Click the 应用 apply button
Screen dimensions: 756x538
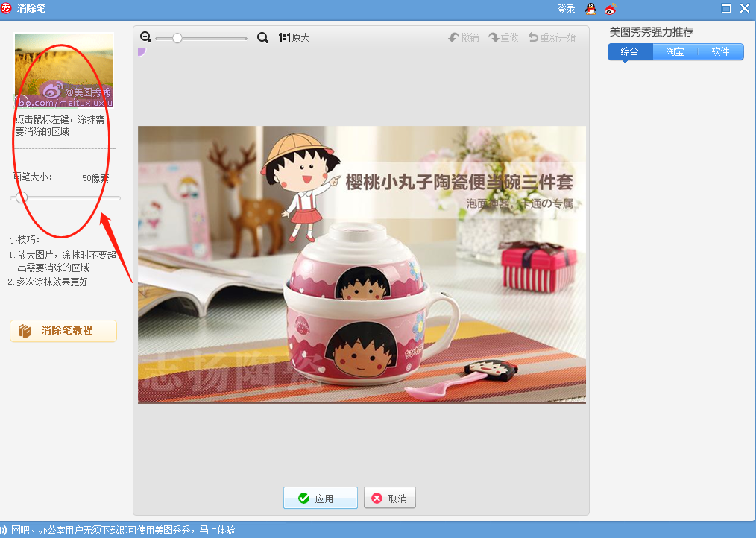click(321, 498)
